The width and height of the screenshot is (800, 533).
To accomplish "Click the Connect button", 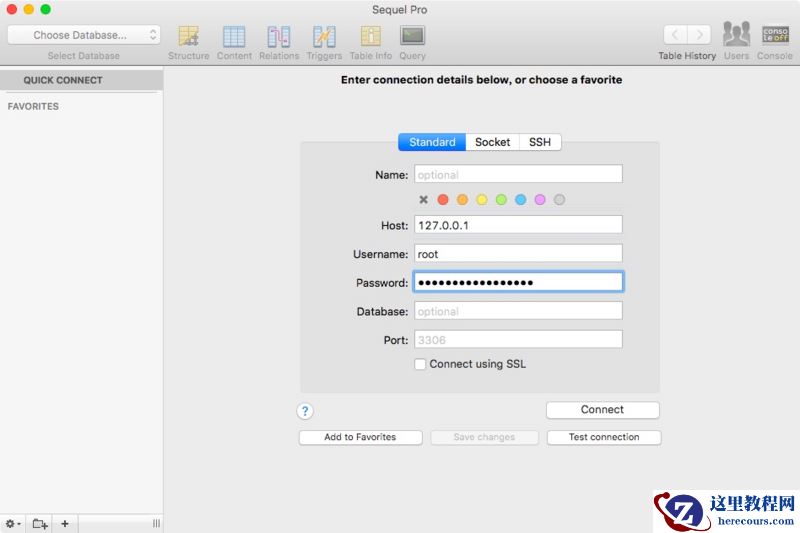I will coord(603,410).
